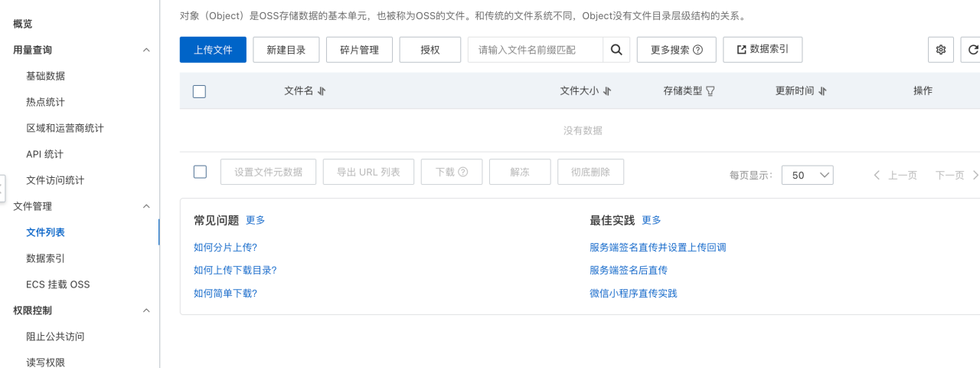Open link 服务端签名后直传
This screenshot has height=368, width=980.
629,271
